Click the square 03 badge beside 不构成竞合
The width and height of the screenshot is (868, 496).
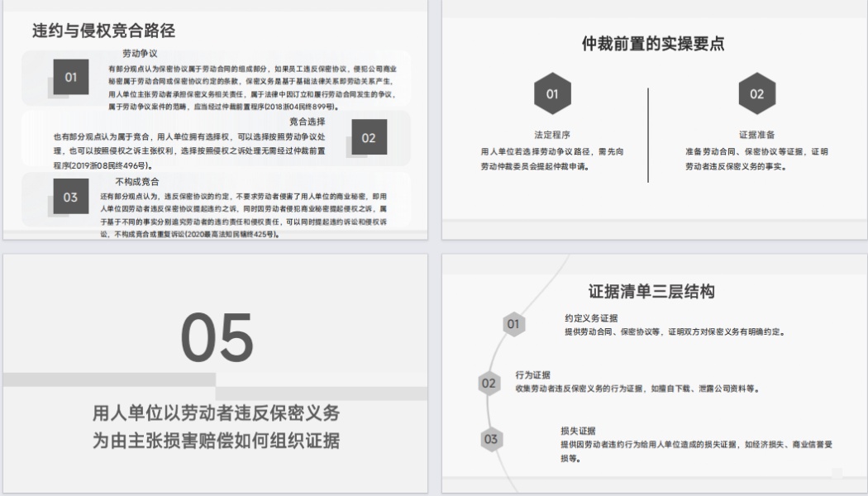point(70,197)
